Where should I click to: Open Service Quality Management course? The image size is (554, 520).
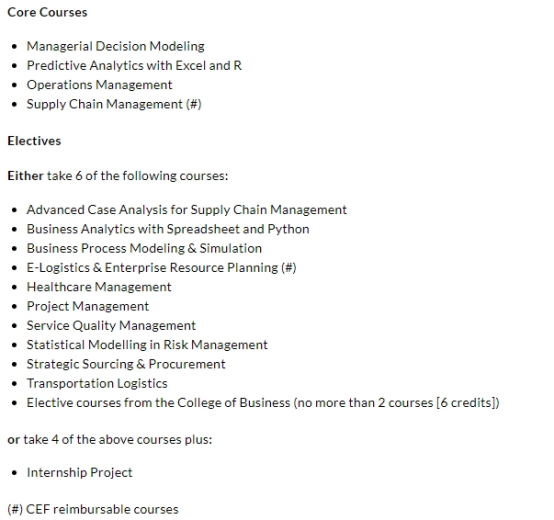111,326
